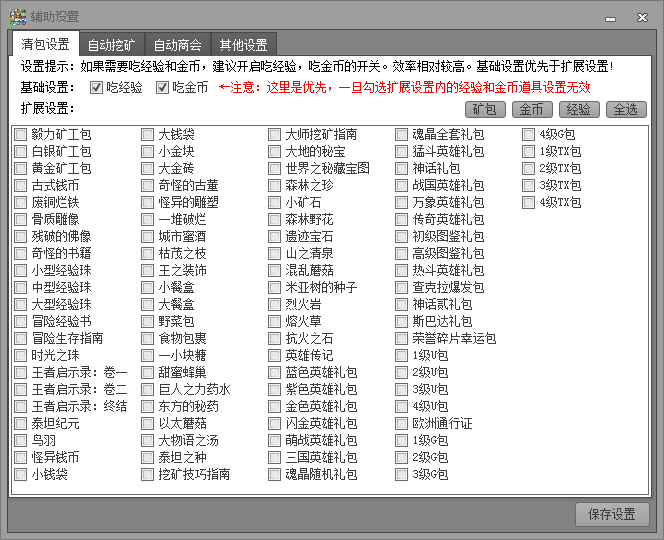Go to the 其他设置 tab
Viewport: 664px width, 540px height.
pyautogui.click(x=243, y=45)
